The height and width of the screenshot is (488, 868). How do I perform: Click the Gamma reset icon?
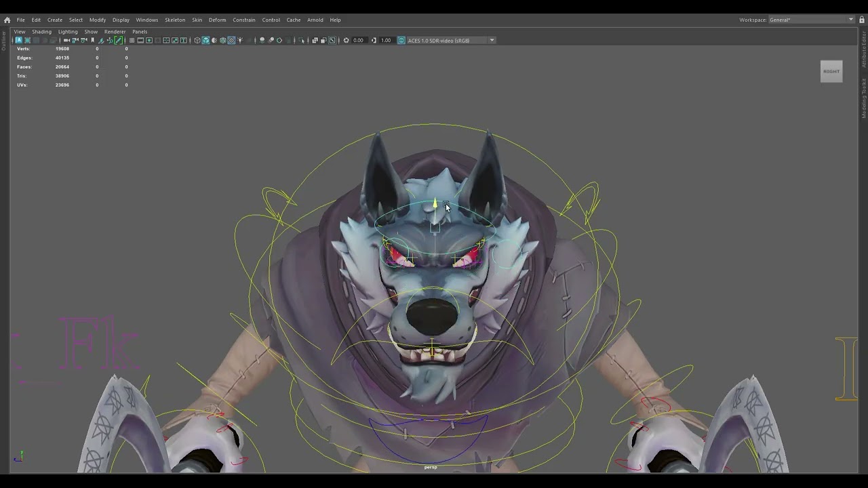(x=374, y=40)
